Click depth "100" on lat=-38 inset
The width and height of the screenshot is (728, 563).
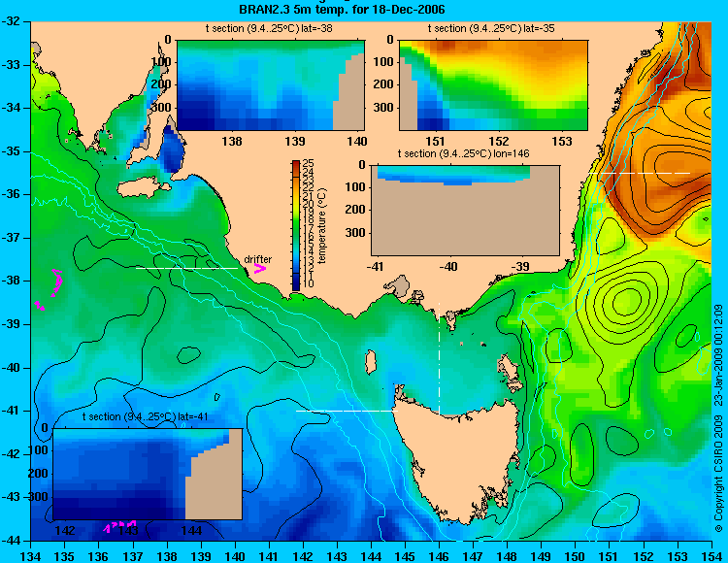pyautogui.click(x=161, y=62)
